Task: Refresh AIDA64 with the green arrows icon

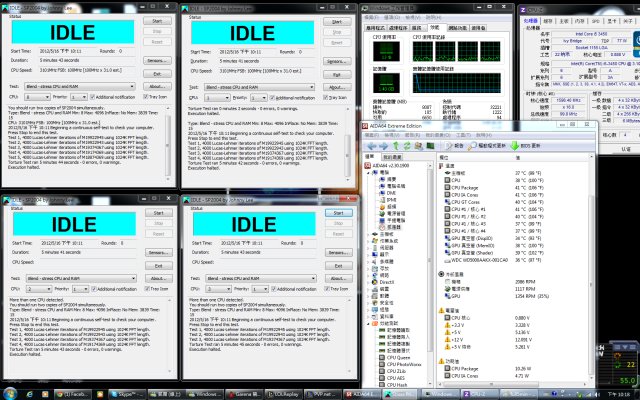Action: click(407, 146)
